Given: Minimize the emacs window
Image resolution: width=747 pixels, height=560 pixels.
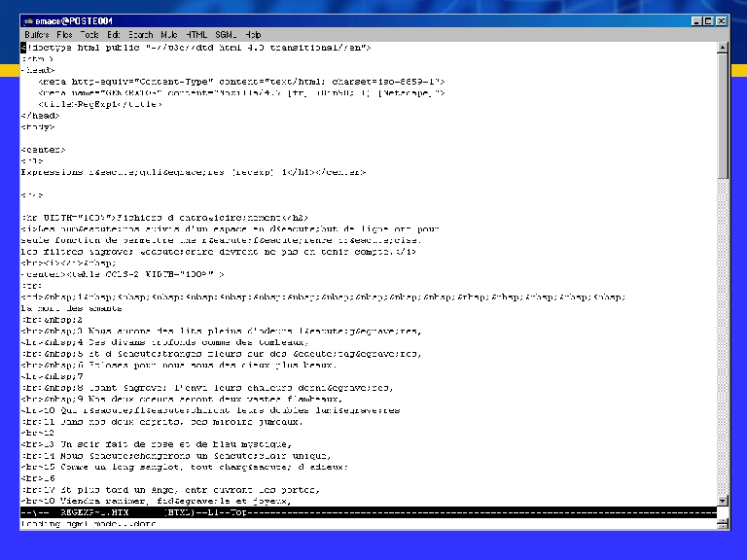Looking at the screenshot, I should coord(697,20).
